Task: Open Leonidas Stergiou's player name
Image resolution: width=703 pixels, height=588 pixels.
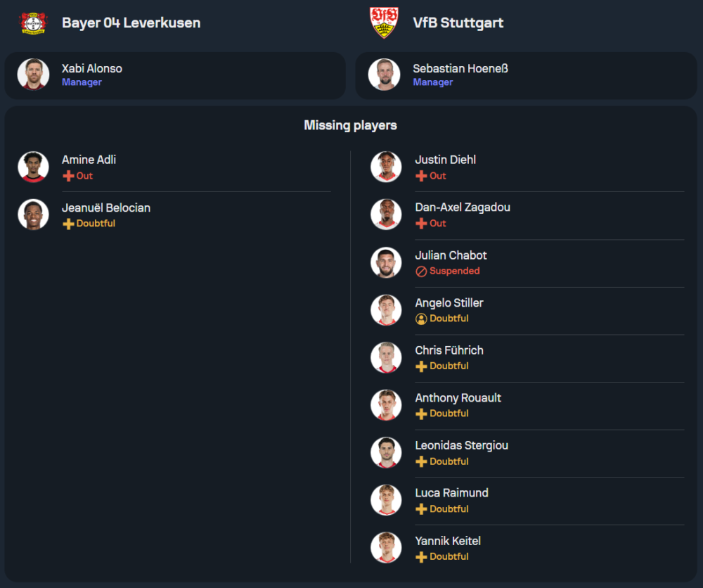Action: [461, 445]
